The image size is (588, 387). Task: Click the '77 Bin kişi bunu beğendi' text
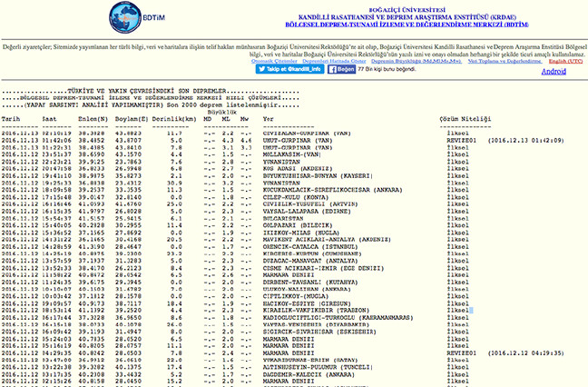coord(387,69)
